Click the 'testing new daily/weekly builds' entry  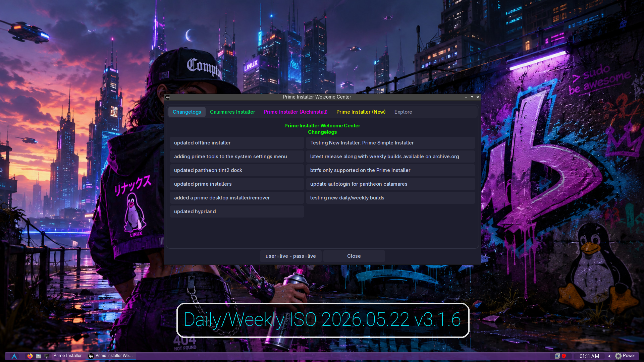(x=390, y=198)
